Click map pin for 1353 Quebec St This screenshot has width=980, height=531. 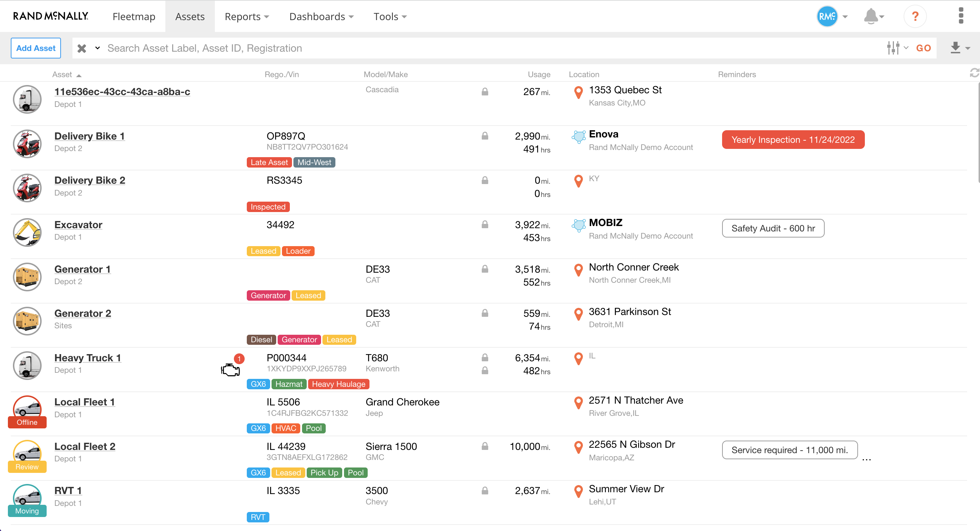pyautogui.click(x=578, y=93)
